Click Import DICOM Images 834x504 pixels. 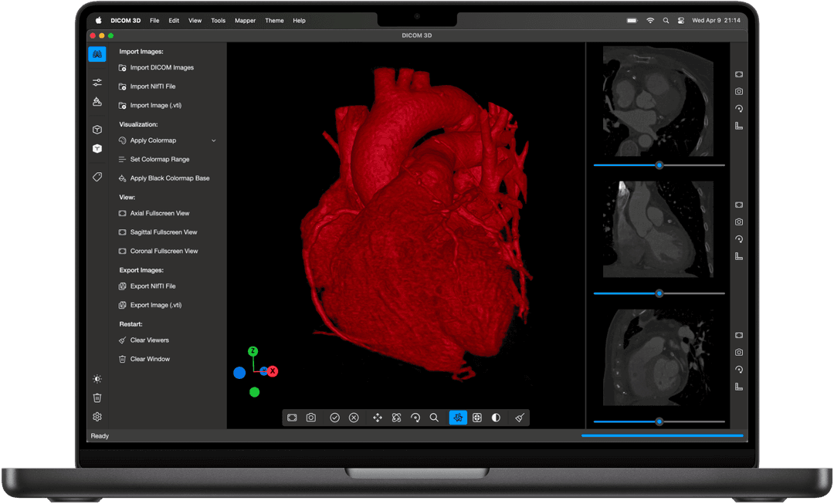(161, 67)
